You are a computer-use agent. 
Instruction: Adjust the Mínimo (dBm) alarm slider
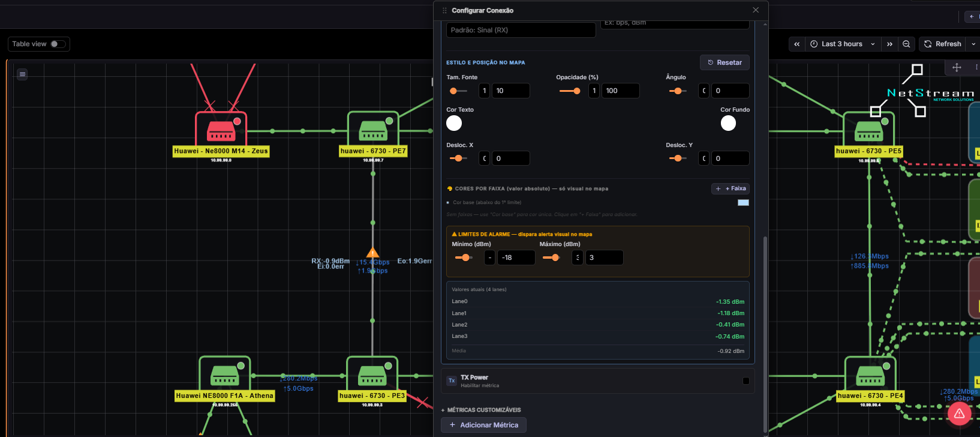coord(464,258)
